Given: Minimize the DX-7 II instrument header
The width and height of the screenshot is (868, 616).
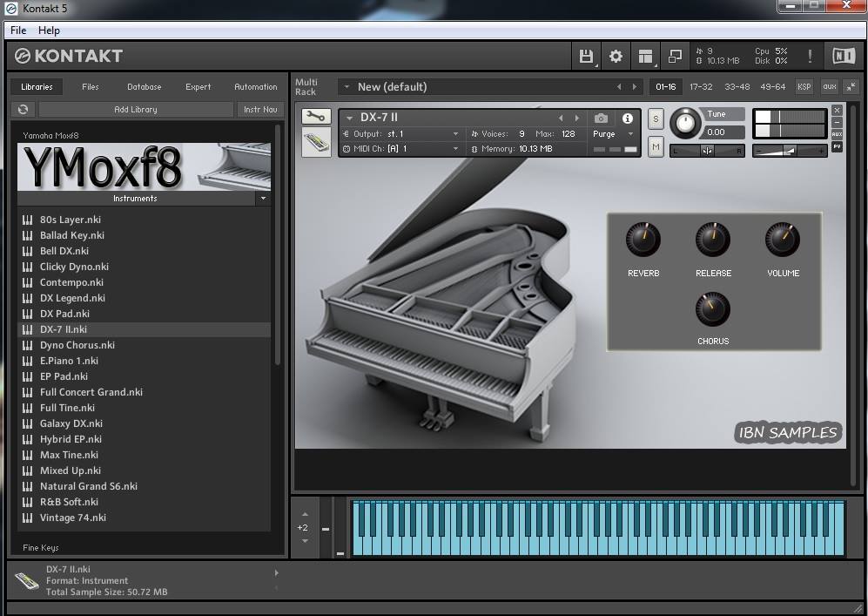Looking at the screenshot, I should tap(837, 122).
